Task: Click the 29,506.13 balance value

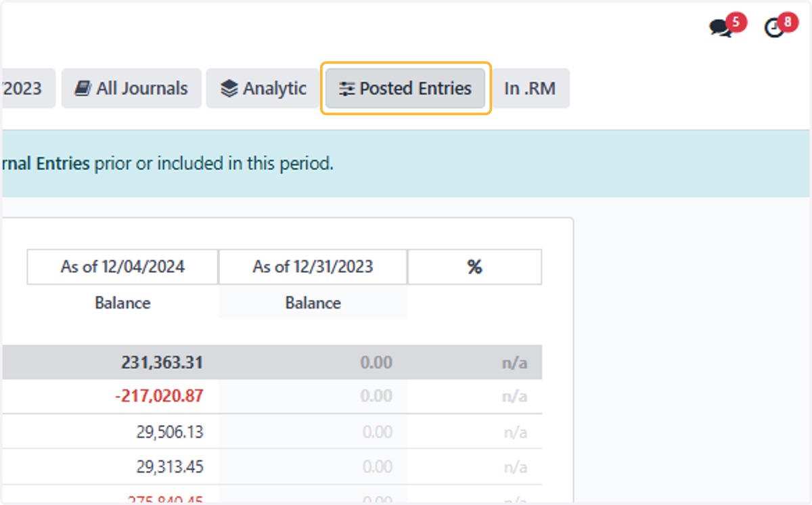Action: point(169,432)
